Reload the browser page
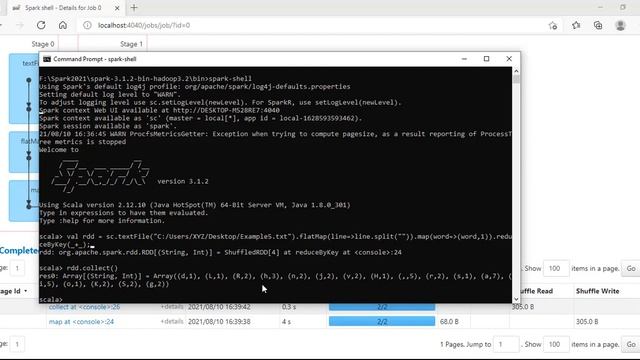The image size is (640, 360). (x=41, y=25)
